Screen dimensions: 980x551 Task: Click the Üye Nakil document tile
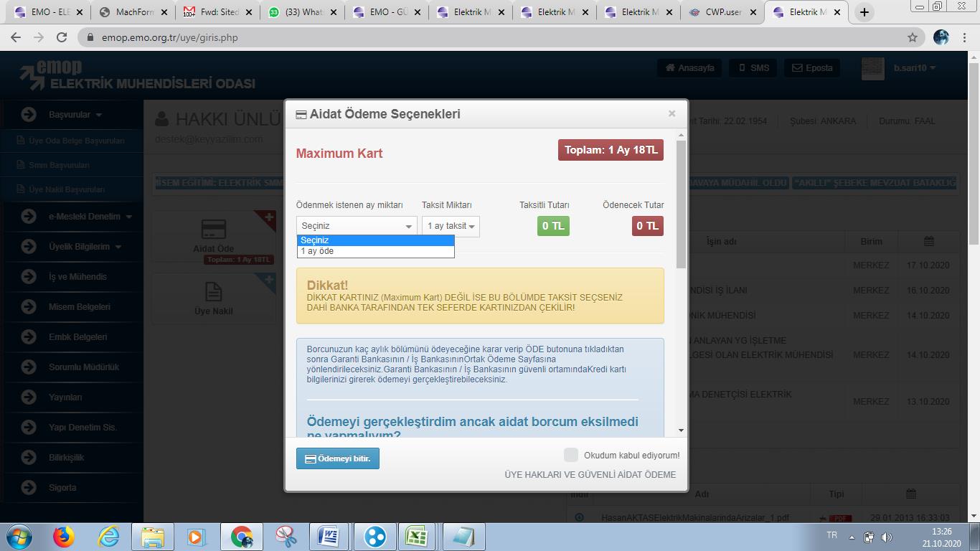click(x=214, y=298)
